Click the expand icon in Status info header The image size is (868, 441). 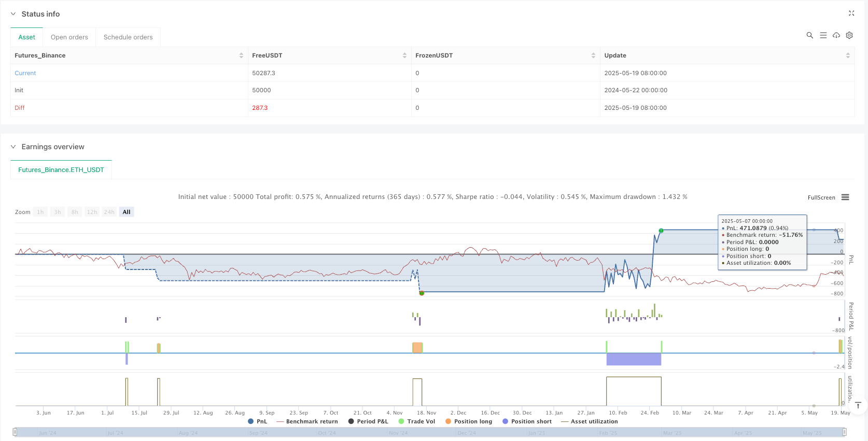851,13
